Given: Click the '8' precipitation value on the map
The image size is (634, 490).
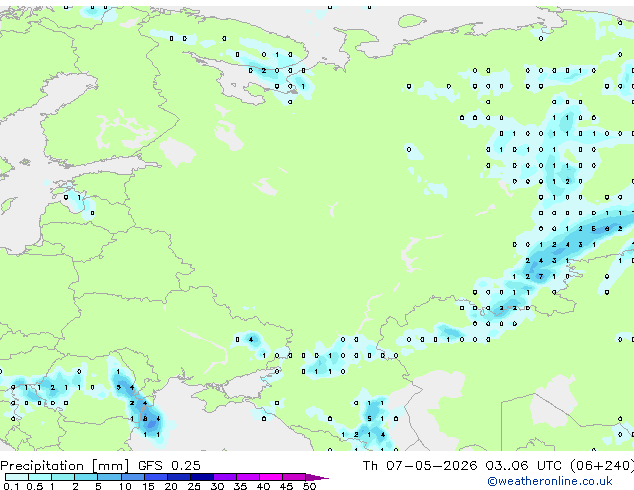Looking at the screenshot, I should tap(145, 419).
